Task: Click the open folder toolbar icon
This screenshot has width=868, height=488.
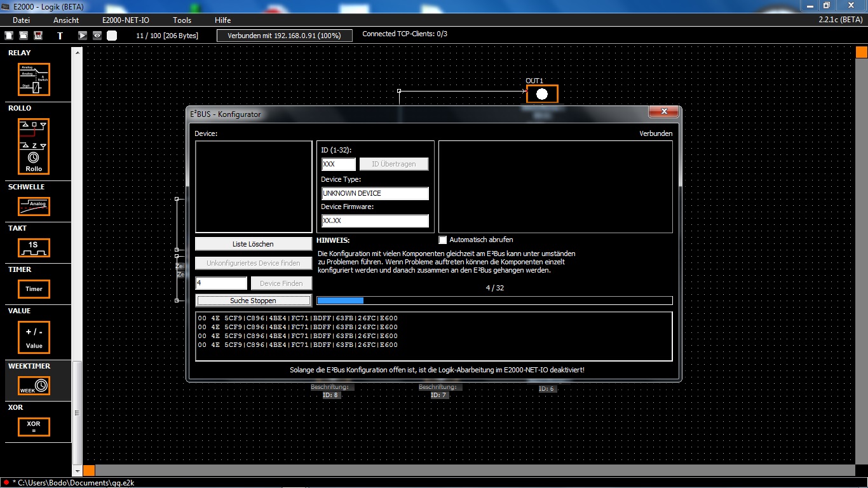Action: tap(24, 36)
